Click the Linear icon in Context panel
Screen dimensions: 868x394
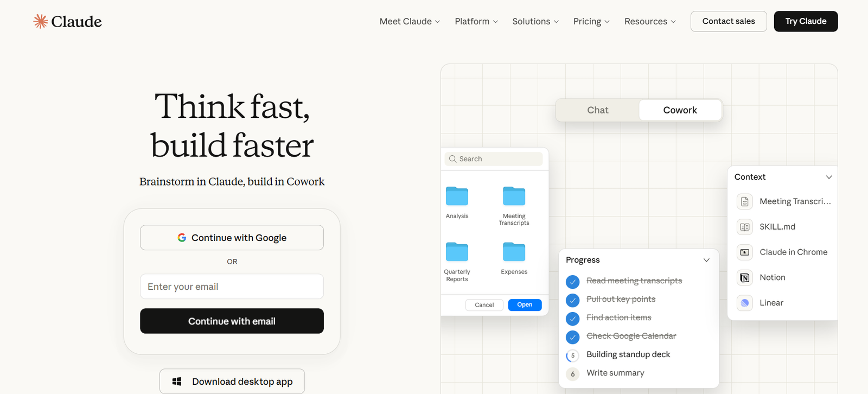click(745, 303)
